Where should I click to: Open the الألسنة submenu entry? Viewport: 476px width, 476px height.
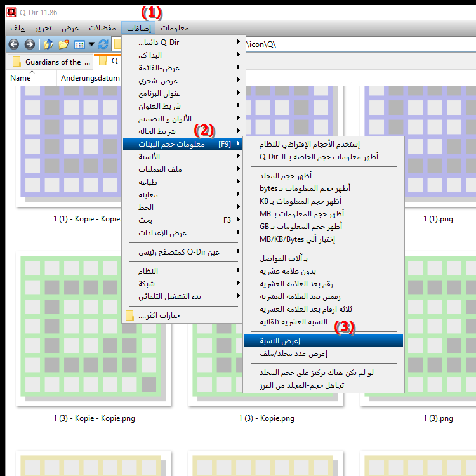pos(182,157)
